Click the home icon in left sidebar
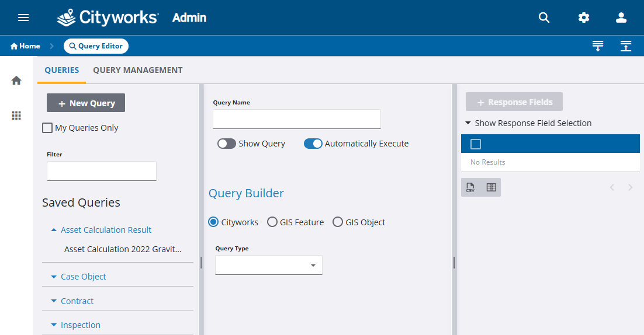644x335 pixels. click(16, 81)
